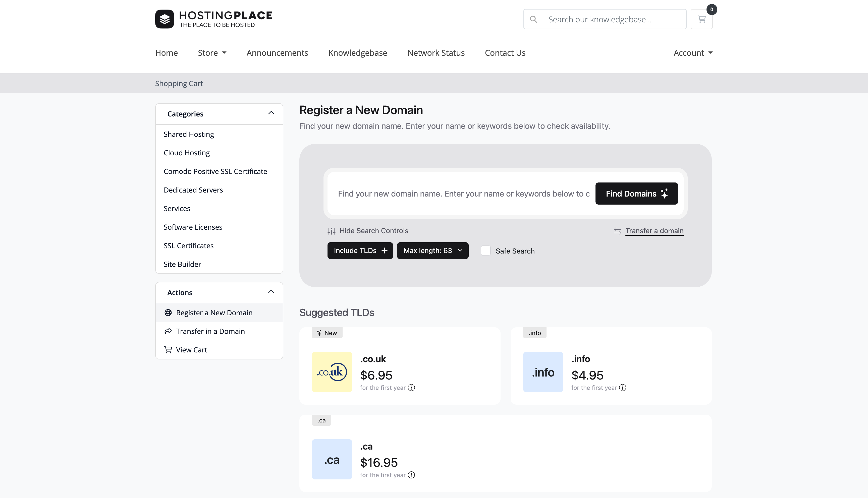Screen dimensions: 868x498
Task: Click info icon beside .info first year price
Action: pos(623,388)
